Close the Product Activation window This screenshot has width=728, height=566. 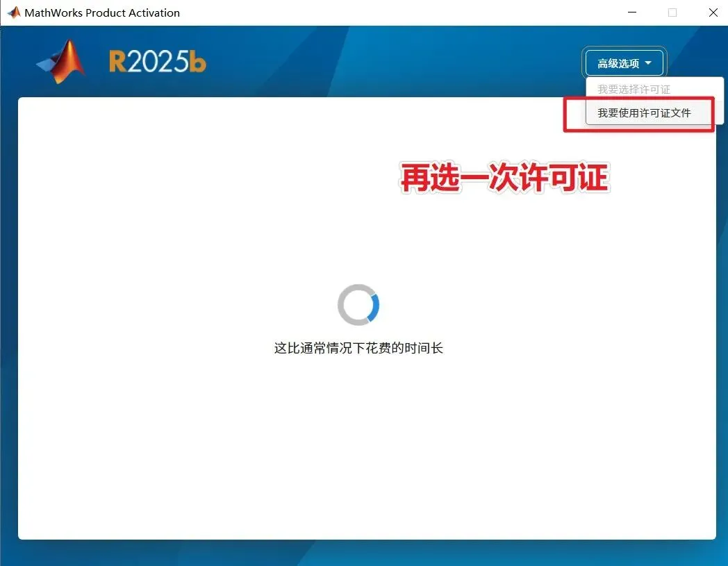coord(713,13)
